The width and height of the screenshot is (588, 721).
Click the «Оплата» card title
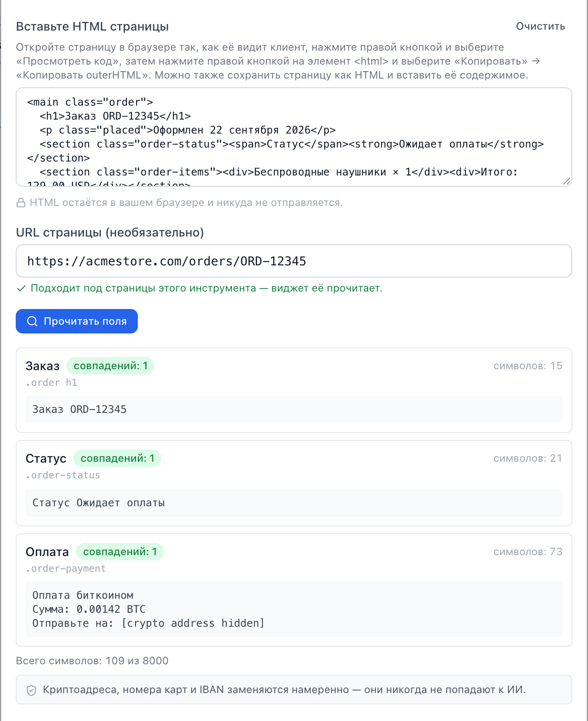click(47, 552)
